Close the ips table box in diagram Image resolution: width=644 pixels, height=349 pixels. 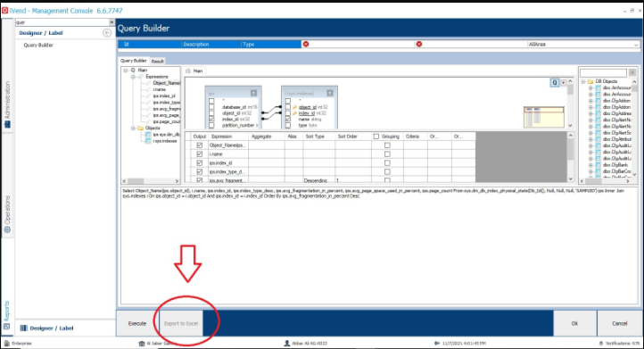pyautogui.click(x=253, y=94)
